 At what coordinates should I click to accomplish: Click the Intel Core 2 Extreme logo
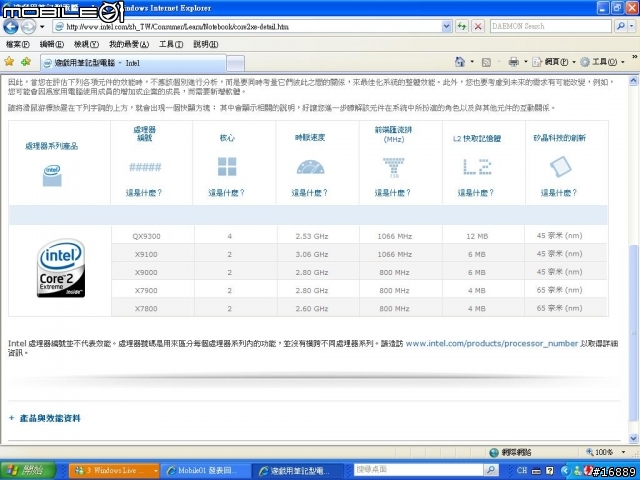click(61, 268)
